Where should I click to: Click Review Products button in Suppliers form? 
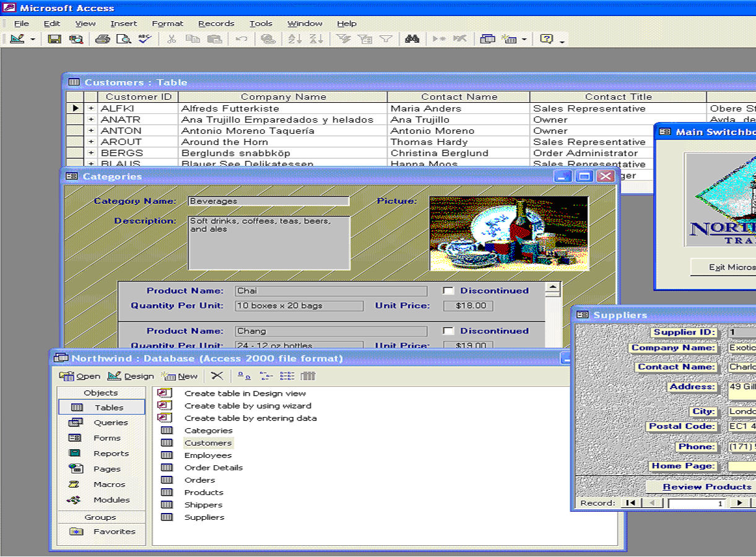point(707,486)
